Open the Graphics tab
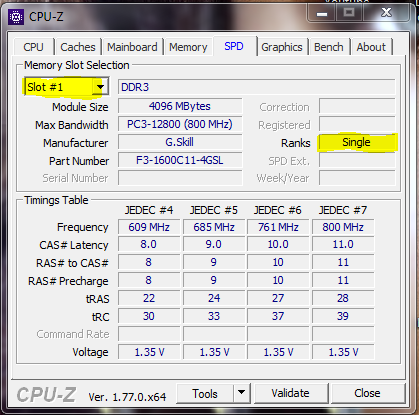 [282, 47]
